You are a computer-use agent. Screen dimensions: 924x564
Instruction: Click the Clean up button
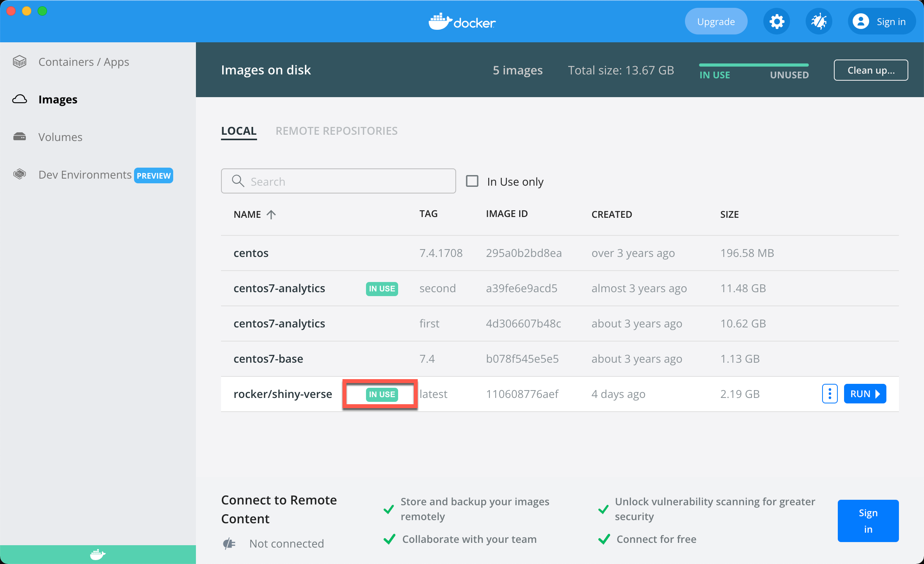(871, 70)
